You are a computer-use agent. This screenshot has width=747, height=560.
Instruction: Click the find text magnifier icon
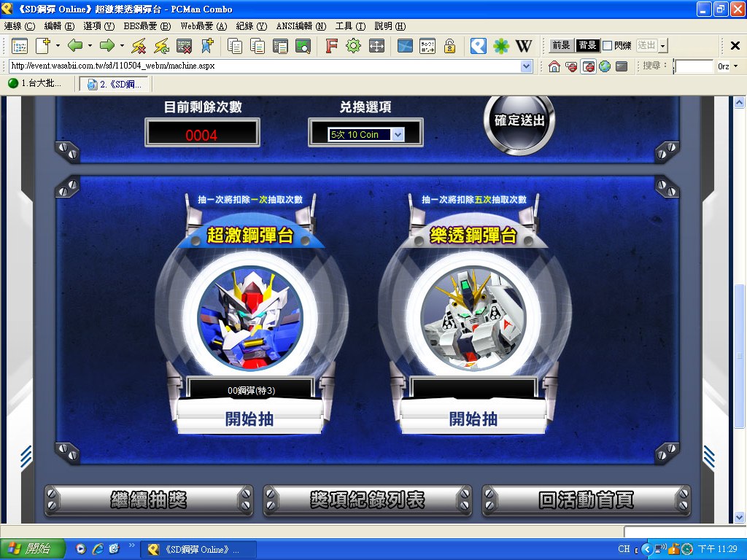303,46
